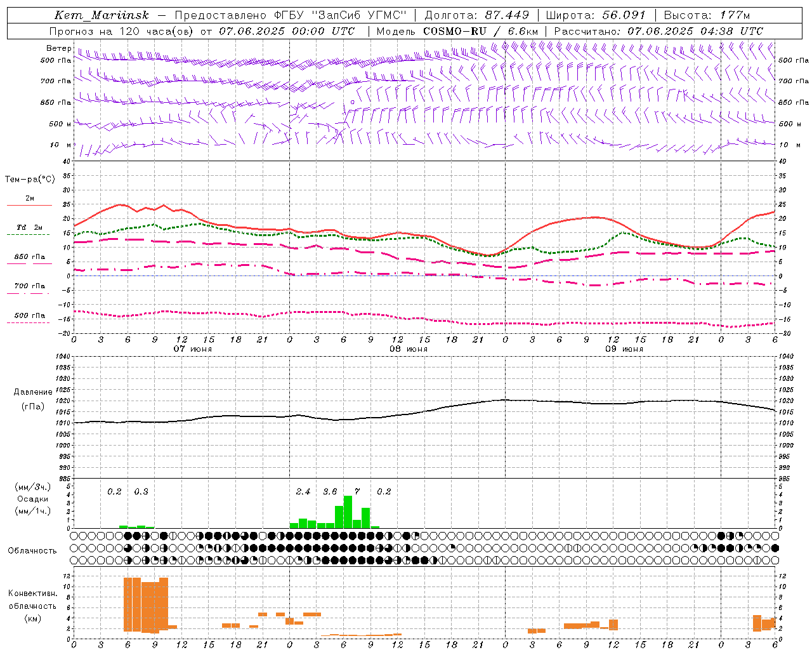Viewport: 812px width, 650px height.
Task: Select the longitude value 87.449
Action: coord(507,15)
